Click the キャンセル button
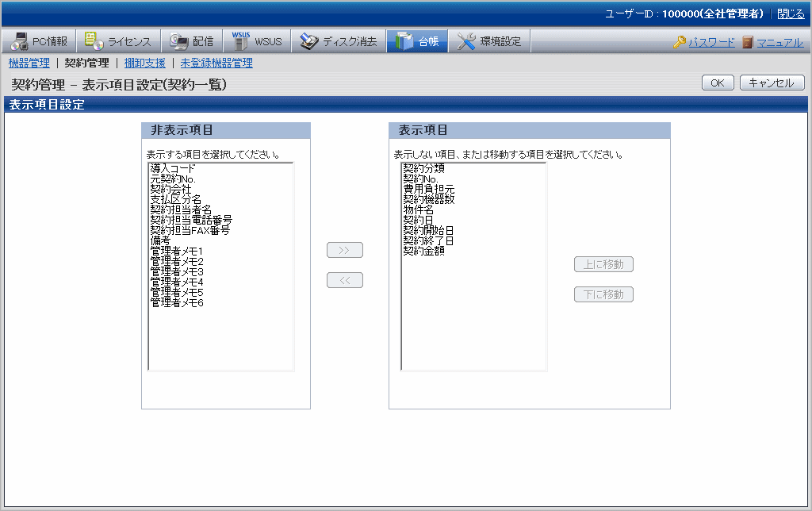812x511 pixels. point(772,83)
